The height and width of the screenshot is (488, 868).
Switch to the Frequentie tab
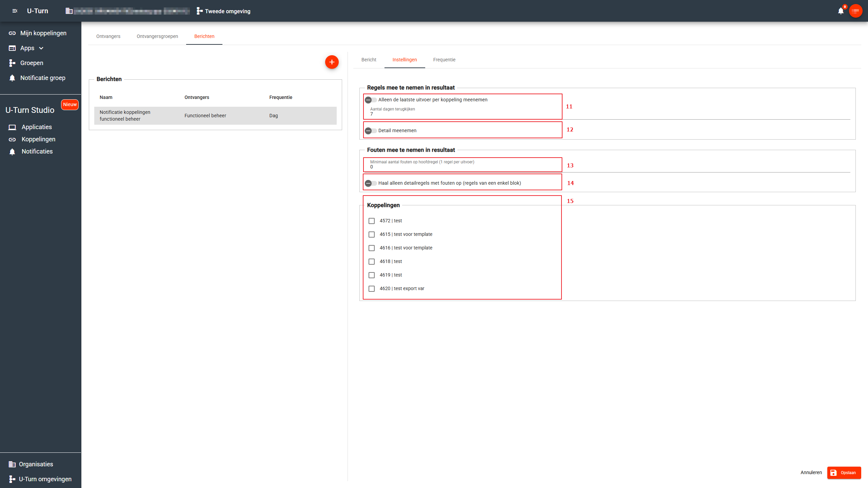pos(444,60)
